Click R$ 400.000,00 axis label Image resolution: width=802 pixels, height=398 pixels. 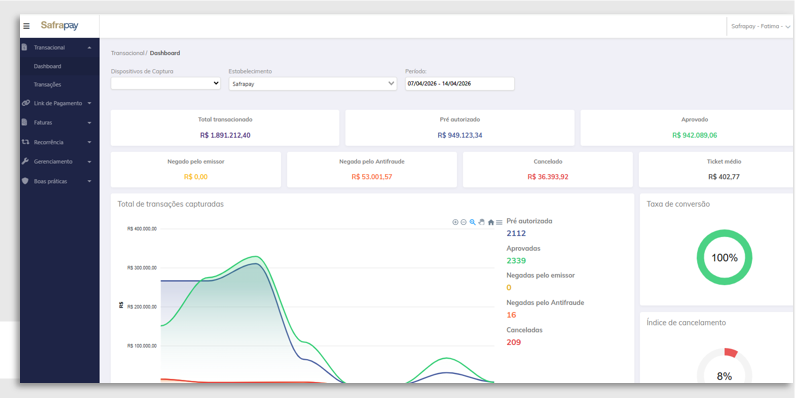point(142,229)
